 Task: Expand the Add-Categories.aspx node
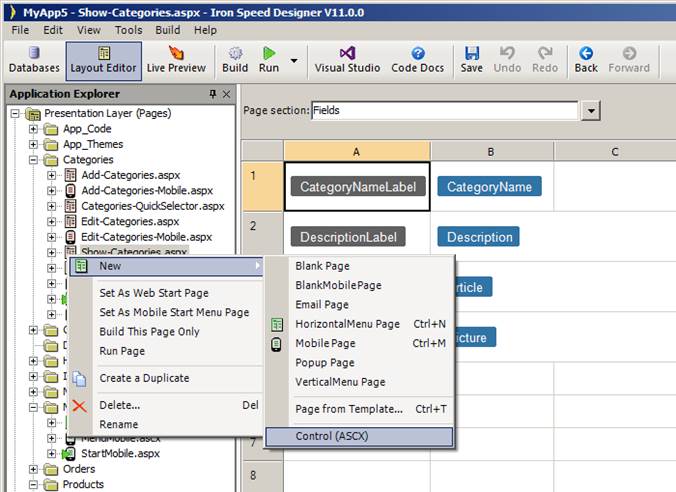[51, 175]
